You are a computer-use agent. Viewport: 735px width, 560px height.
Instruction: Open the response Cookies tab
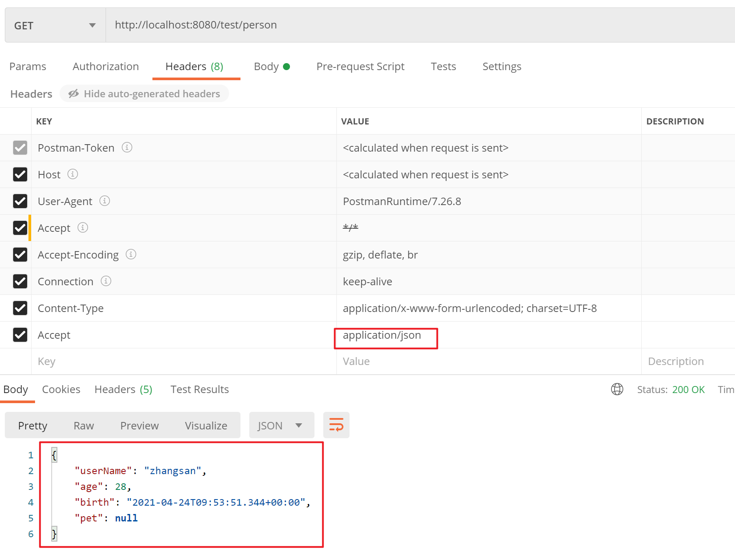point(61,390)
